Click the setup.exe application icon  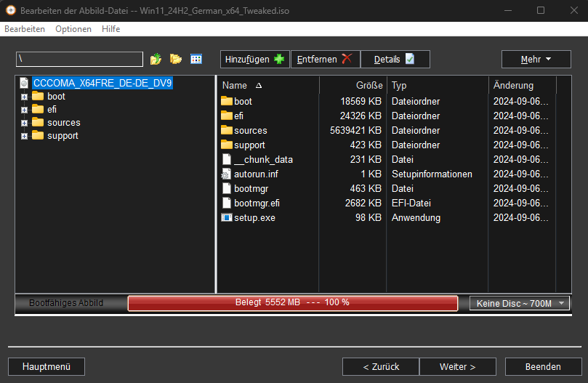coord(227,217)
